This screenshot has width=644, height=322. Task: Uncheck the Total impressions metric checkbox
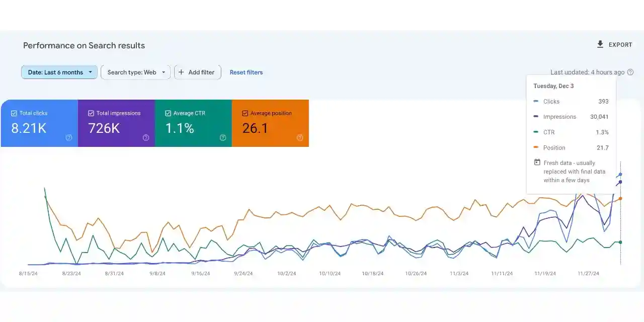click(x=90, y=113)
